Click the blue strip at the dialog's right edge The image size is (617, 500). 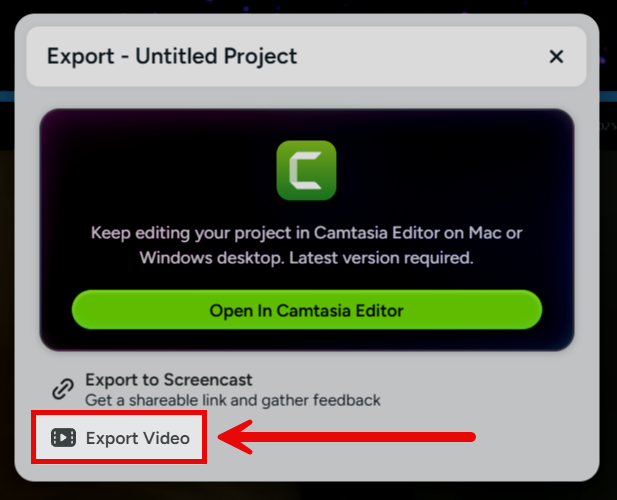(608, 96)
